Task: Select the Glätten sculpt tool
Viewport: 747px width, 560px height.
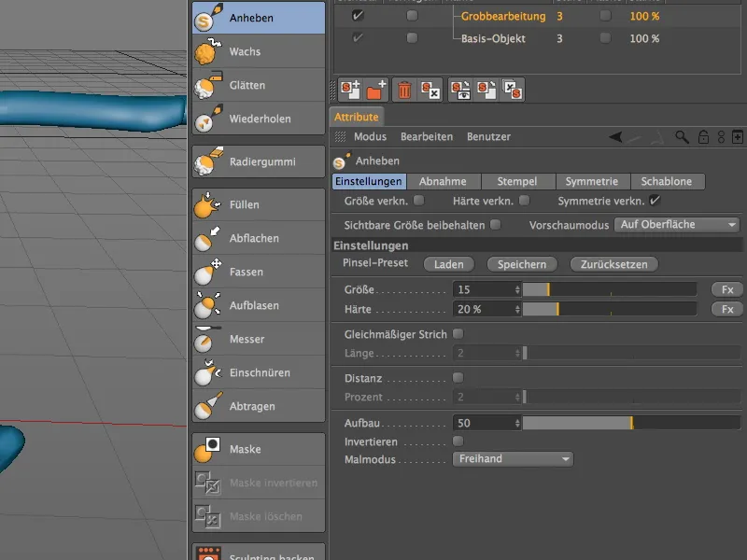Action: (259, 85)
